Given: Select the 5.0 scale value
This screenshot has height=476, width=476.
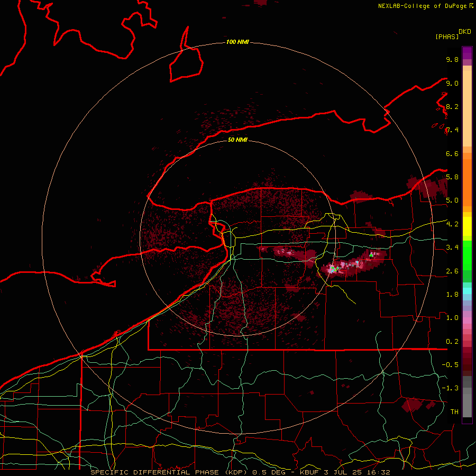Looking at the screenshot, I should (452, 200).
